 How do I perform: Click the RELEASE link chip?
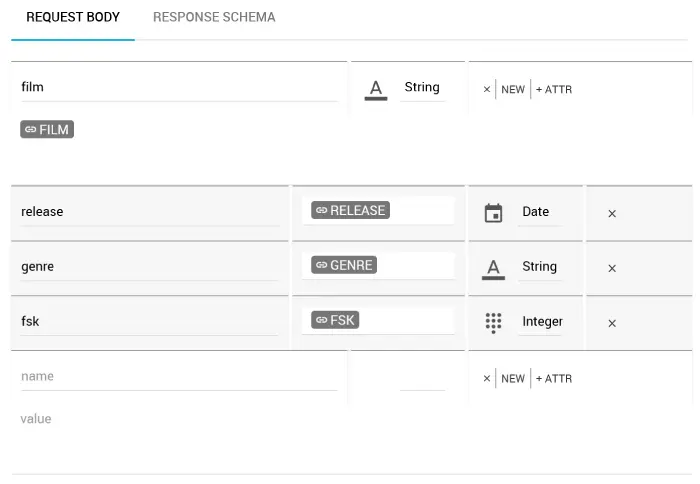[350, 210]
